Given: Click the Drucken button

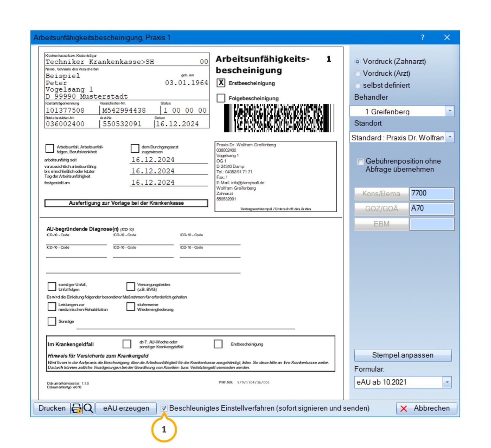Looking at the screenshot, I should click(52, 408).
